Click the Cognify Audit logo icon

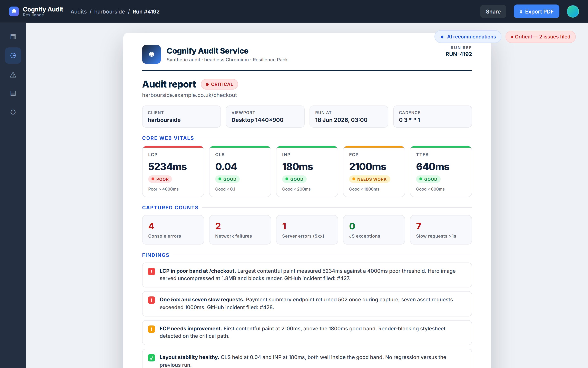tap(14, 11)
